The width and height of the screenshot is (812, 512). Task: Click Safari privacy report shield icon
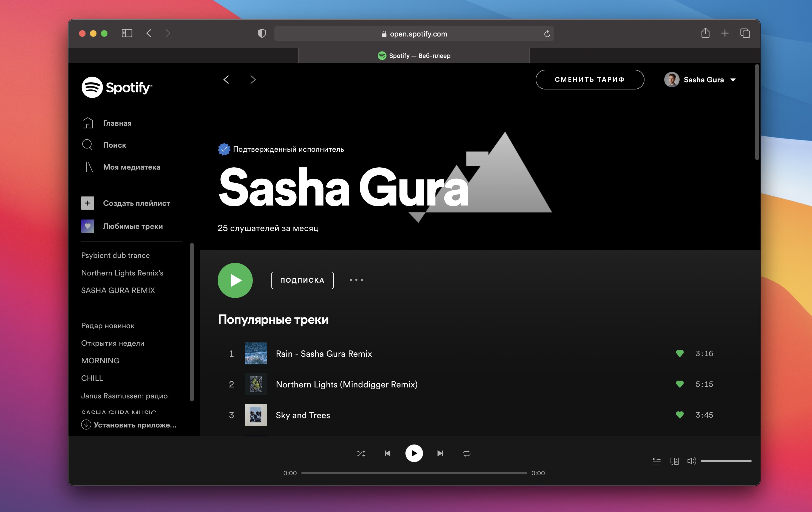(x=262, y=33)
